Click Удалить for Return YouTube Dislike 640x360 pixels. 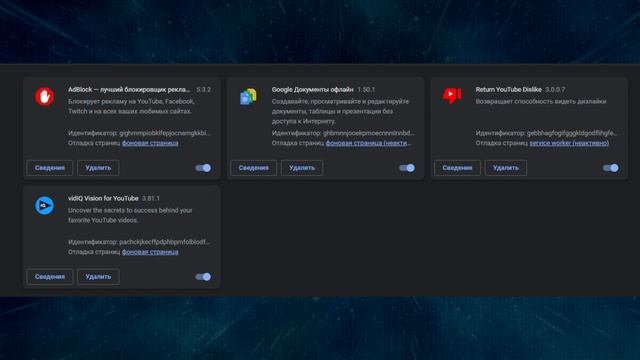[506, 168]
